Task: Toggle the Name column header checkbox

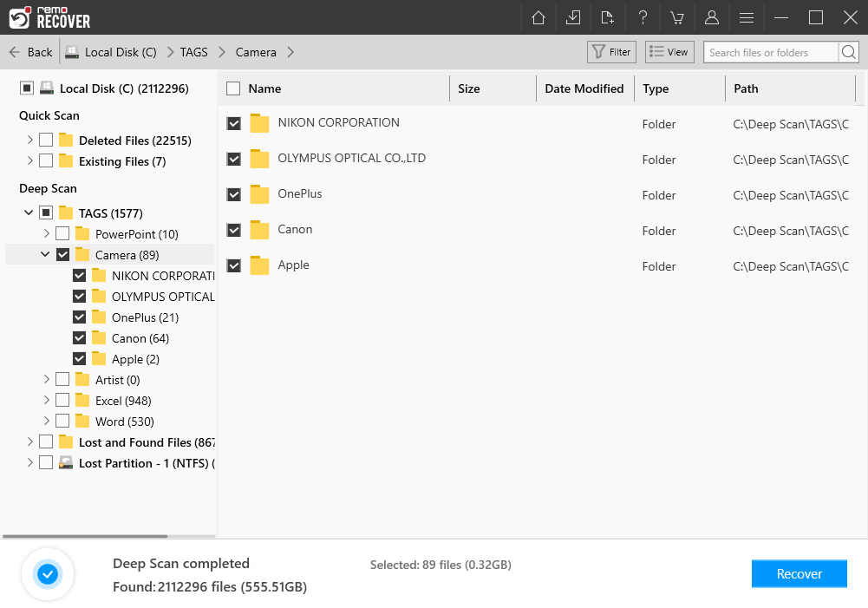Action: [233, 88]
